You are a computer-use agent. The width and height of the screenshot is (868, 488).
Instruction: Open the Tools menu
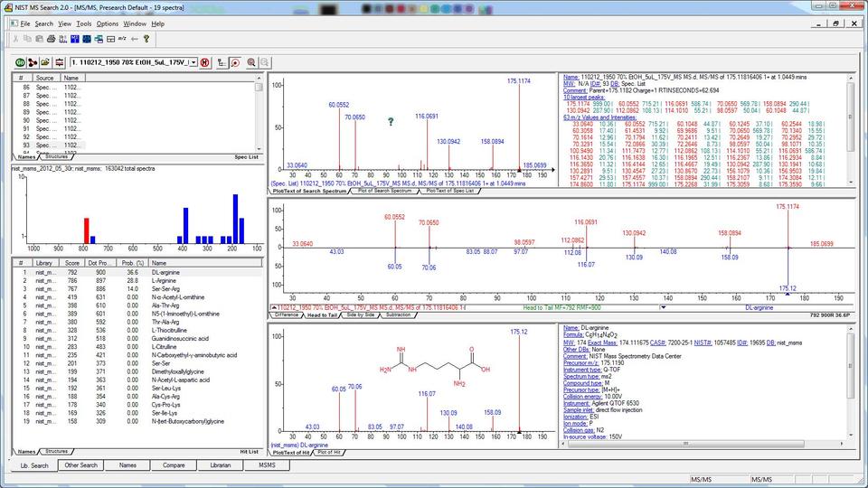(x=83, y=23)
